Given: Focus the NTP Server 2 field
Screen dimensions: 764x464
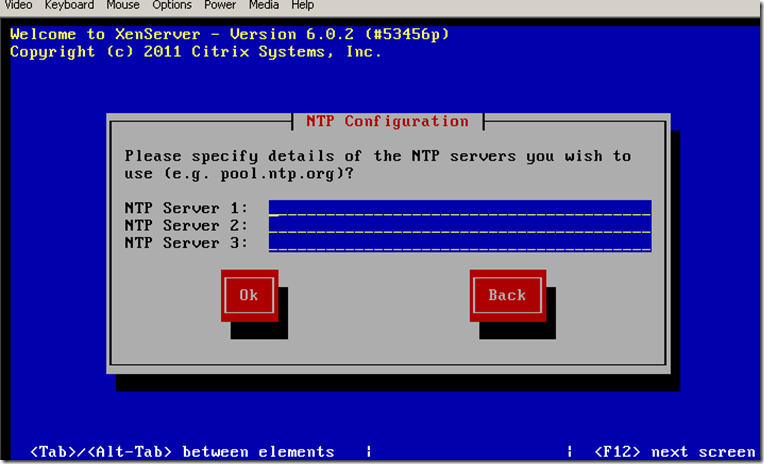Looking at the screenshot, I should (460, 226).
